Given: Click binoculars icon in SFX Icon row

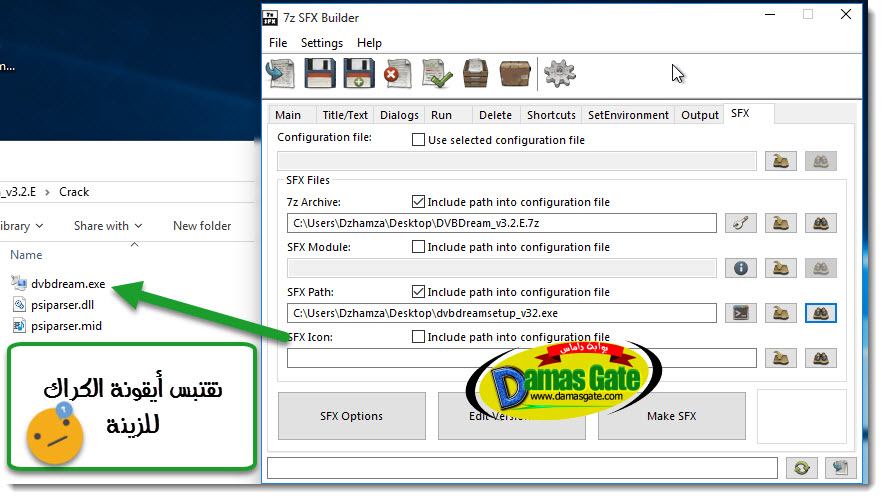Looking at the screenshot, I should [x=820, y=358].
